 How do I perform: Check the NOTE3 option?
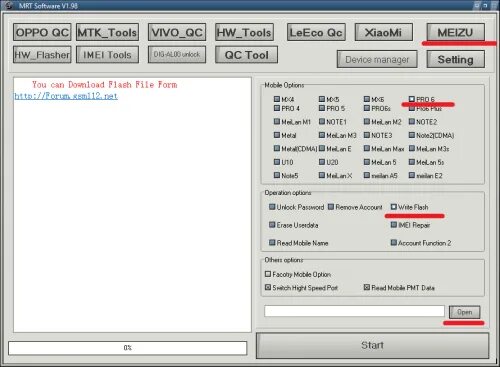pyautogui.click(x=367, y=135)
